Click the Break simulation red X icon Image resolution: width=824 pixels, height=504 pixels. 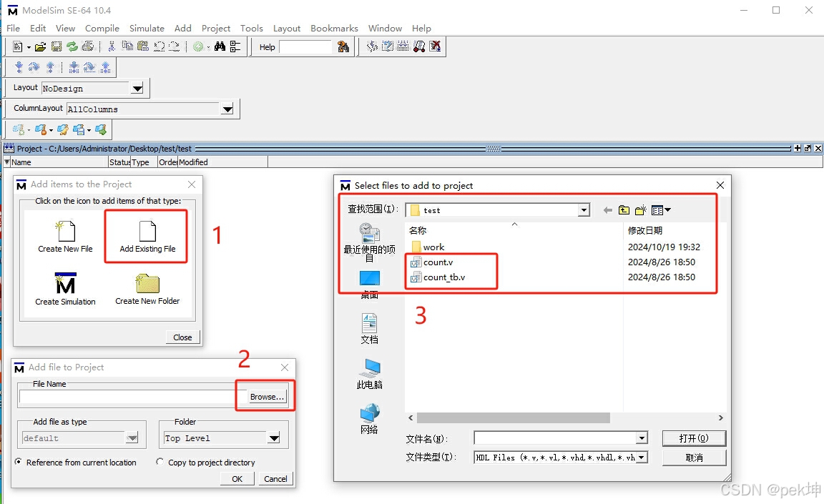pos(435,46)
